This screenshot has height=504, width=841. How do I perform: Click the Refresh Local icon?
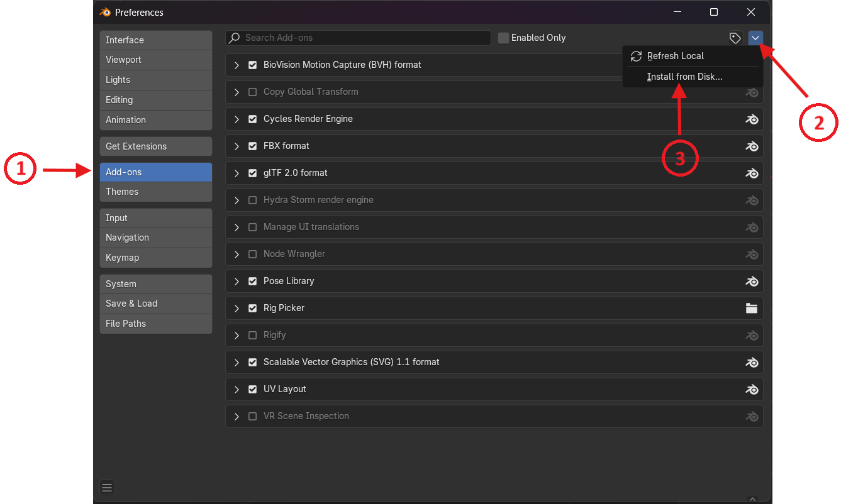(x=636, y=56)
